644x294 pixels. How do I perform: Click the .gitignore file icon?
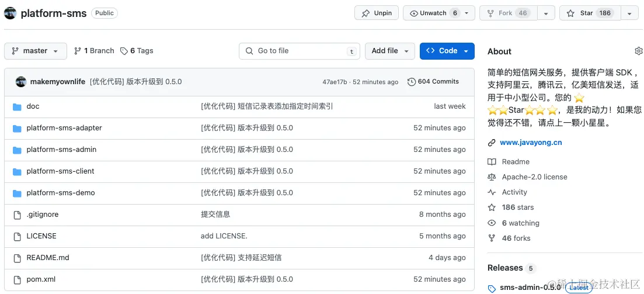(x=17, y=215)
